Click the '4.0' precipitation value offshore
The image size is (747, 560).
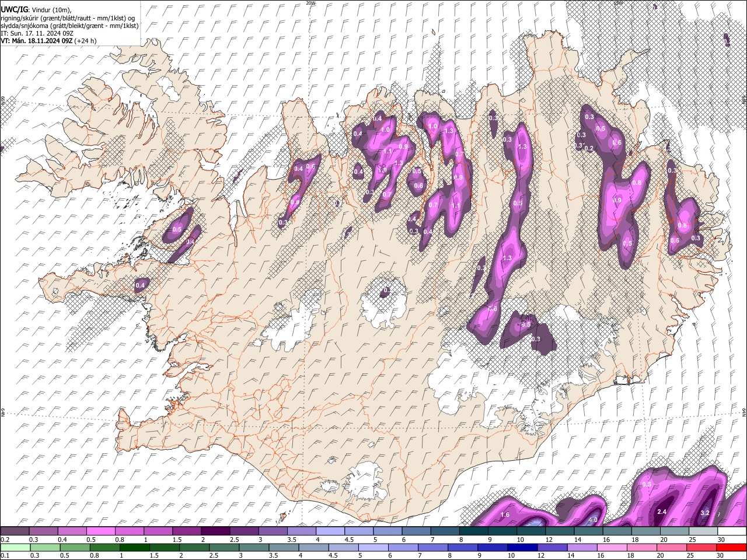[593, 519]
